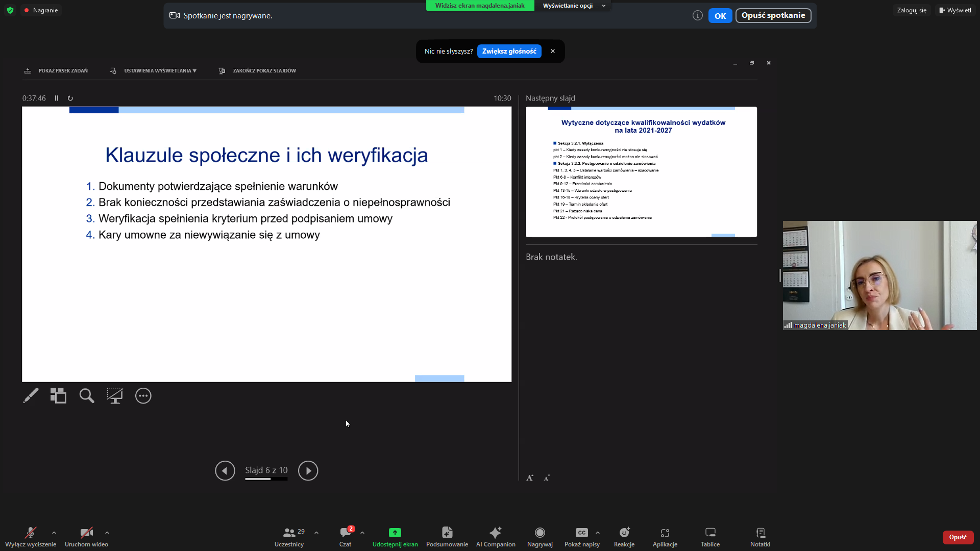Open the Uczestnicy participants panel

[x=289, y=537]
